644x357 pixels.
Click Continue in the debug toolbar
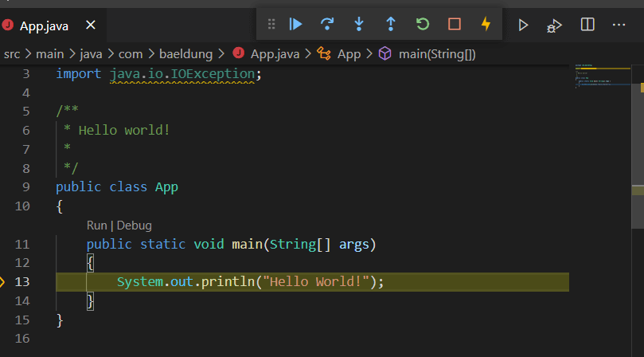tap(295, 25)
